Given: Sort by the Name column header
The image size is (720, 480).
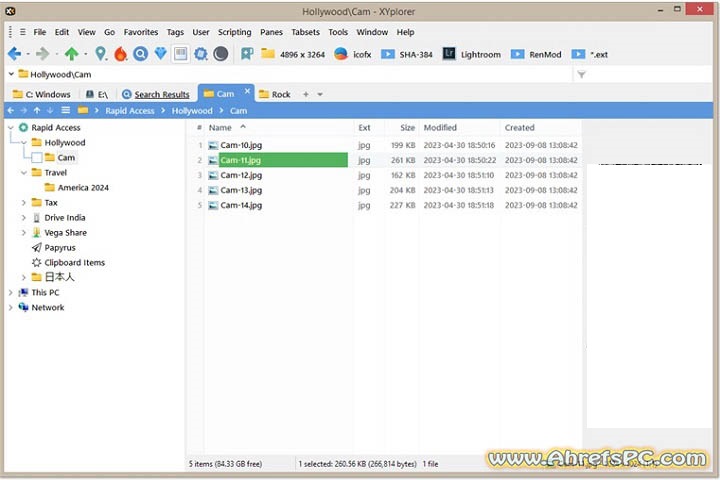Looking at the screenshot, I should 280,128.
